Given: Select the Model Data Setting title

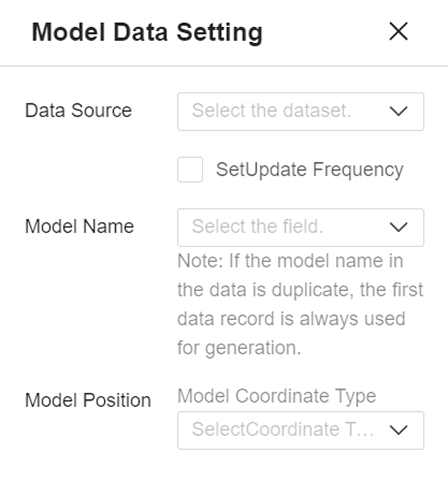Looking at the screenshot, I should click(x=146, y=32).
